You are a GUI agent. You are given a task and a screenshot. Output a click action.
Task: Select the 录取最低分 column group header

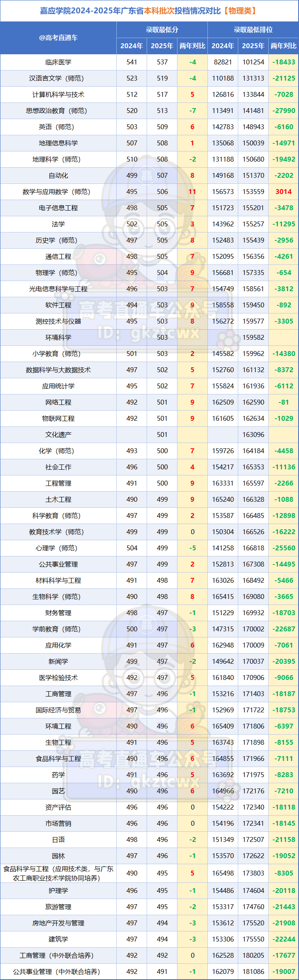162,30
